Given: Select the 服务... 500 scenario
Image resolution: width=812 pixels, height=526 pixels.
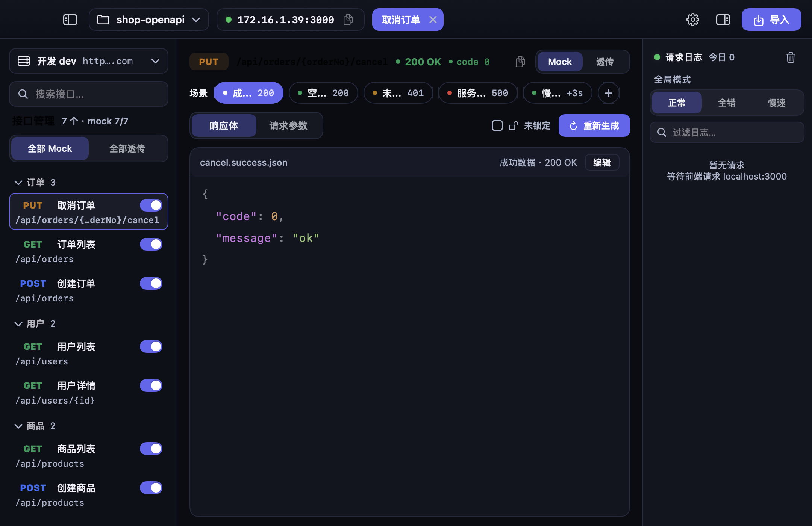Looking at the screenshot, I should (478, 93).
